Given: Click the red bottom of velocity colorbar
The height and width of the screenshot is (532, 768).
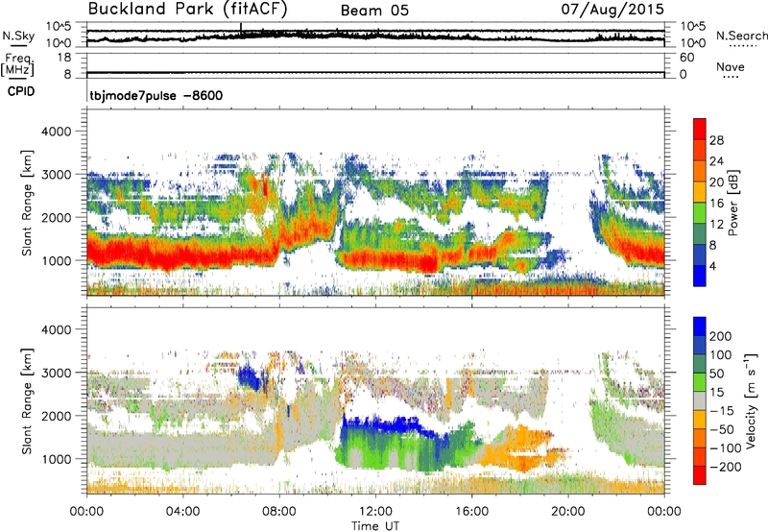Looking at the screenshot, I should pyautogui.click(x=700, y=475).
